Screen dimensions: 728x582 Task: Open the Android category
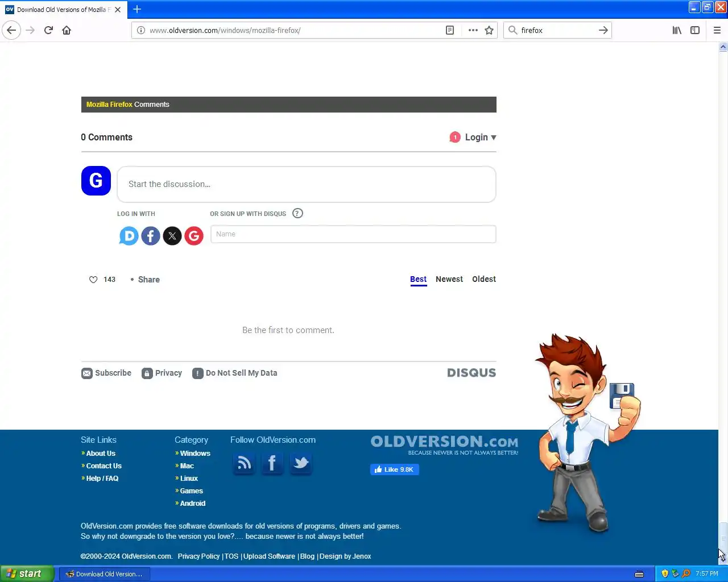pyautogui.click(x=193, y=504)
